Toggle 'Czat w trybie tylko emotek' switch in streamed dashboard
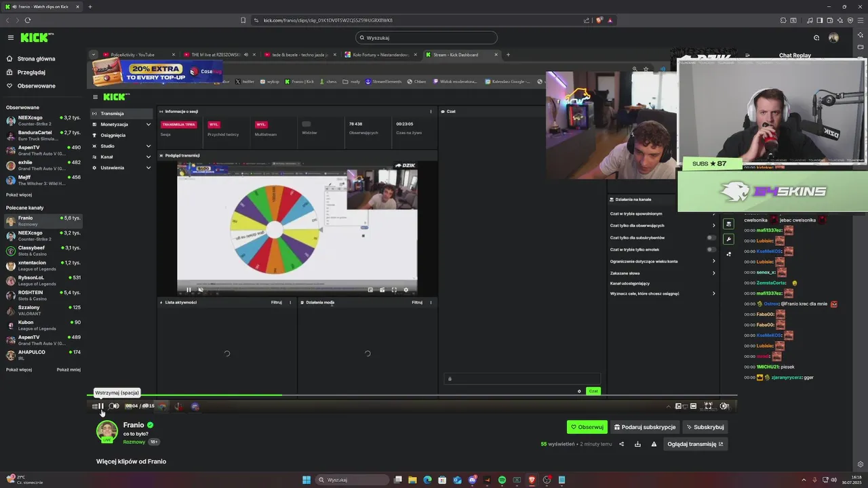This screenshot has height=488, width=868. point(711,249)
